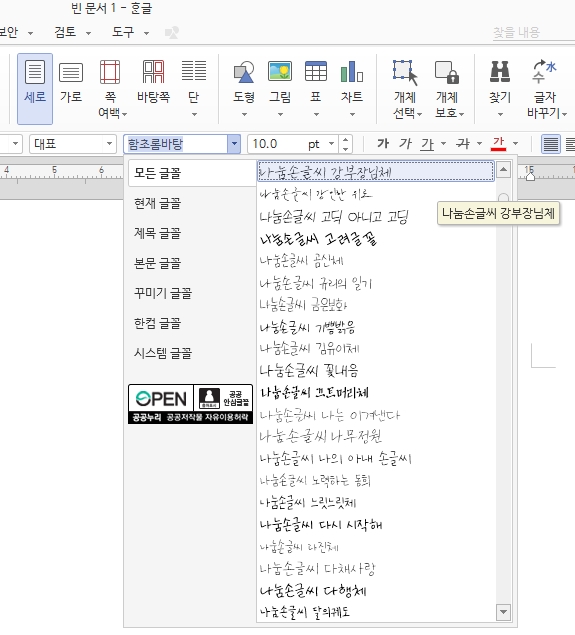Choose font 나눔손글씨 끄트머리체
575x635 pixels.
[x=376, y=393]
